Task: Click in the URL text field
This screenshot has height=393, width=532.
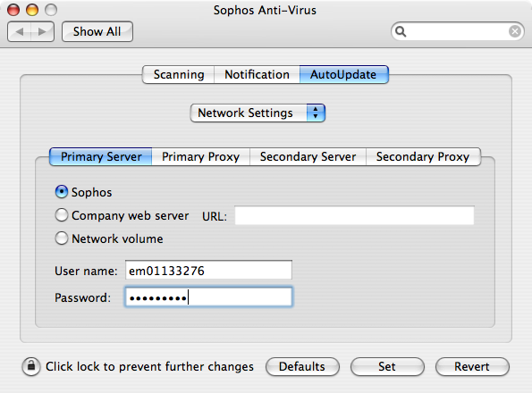Action: (354, 215)
